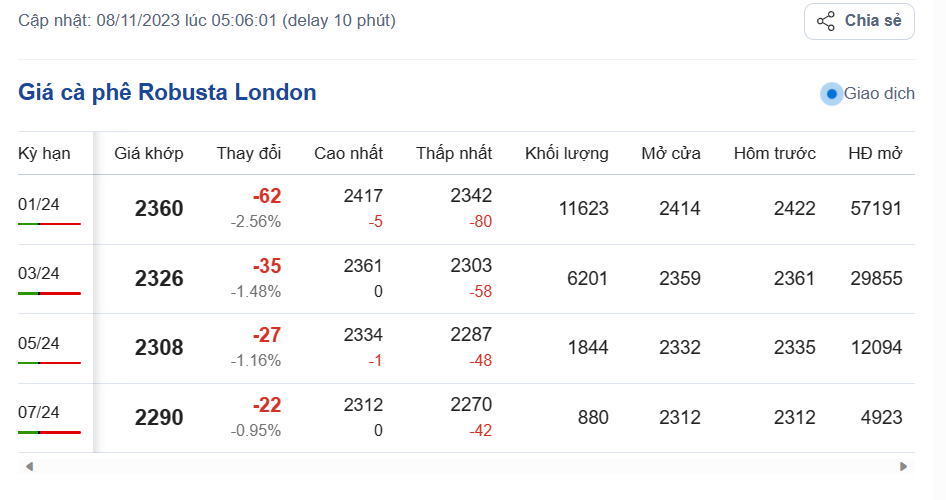Sort by the Kỳ hạn column header
Image resolution: width=946 pixels, height=500 pixels.
pyautogui.click(x=44, y=153)
